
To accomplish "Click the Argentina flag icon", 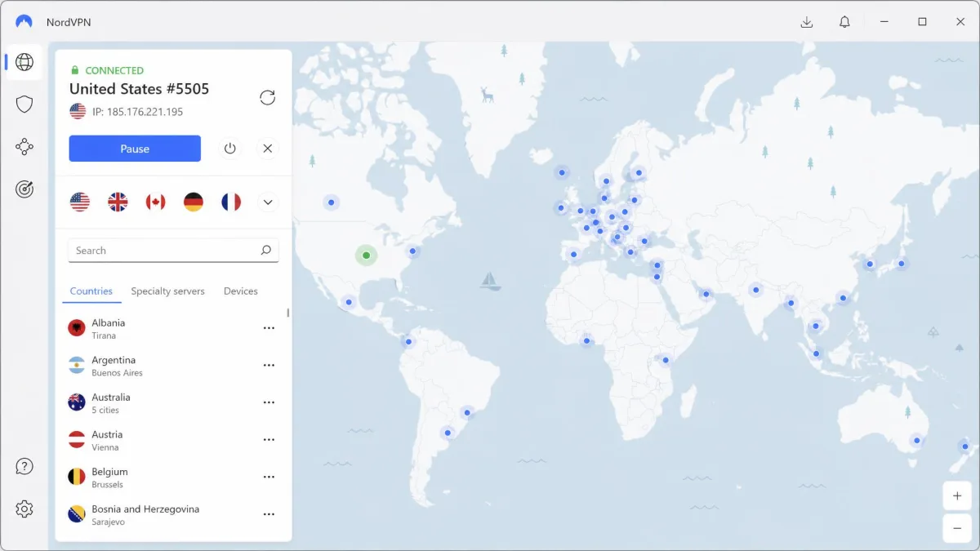I will tap(77, 366).
